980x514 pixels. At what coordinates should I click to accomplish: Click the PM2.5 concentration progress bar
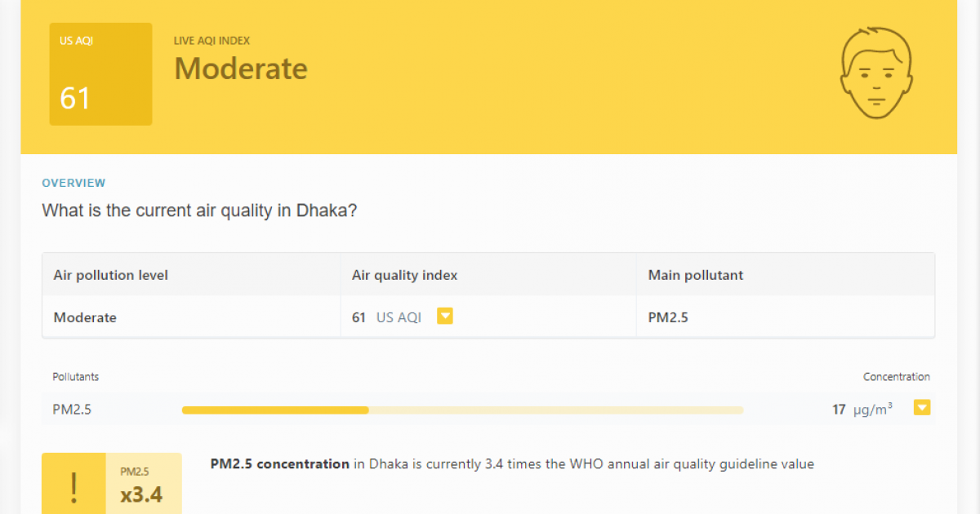point(462,410)
